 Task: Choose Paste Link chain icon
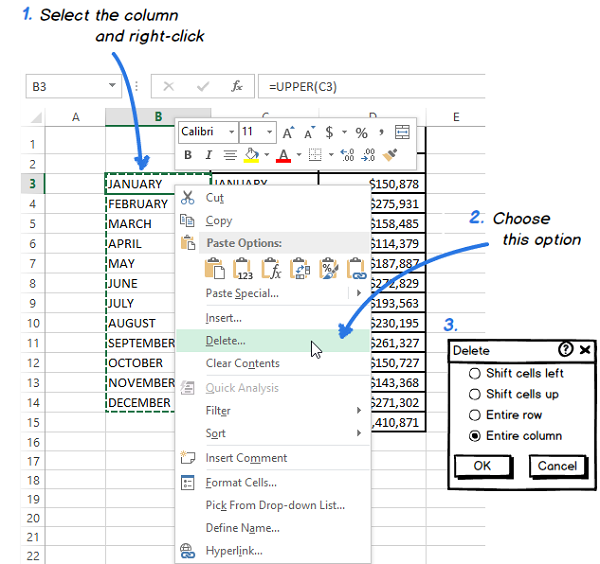point(357,268)
